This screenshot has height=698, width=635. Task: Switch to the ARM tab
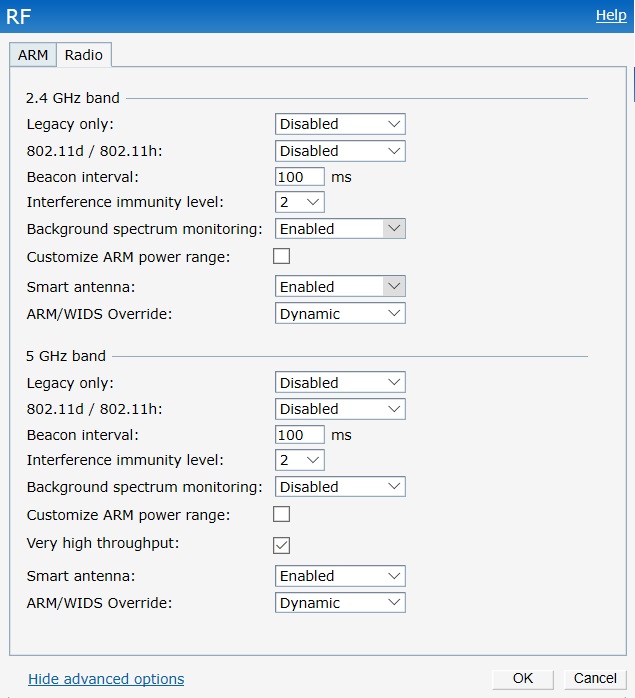click(x=33, y=55)
